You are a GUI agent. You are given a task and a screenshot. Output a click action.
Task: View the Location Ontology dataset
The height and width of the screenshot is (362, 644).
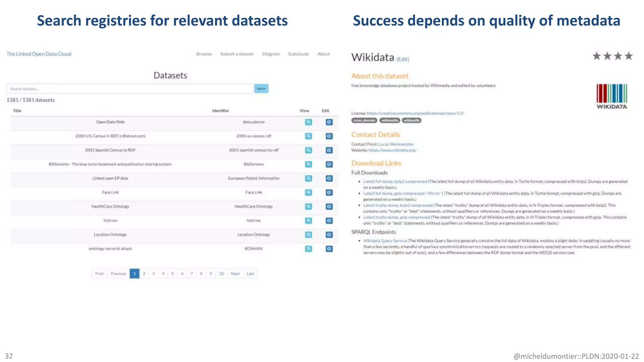(x=308, y=234)
